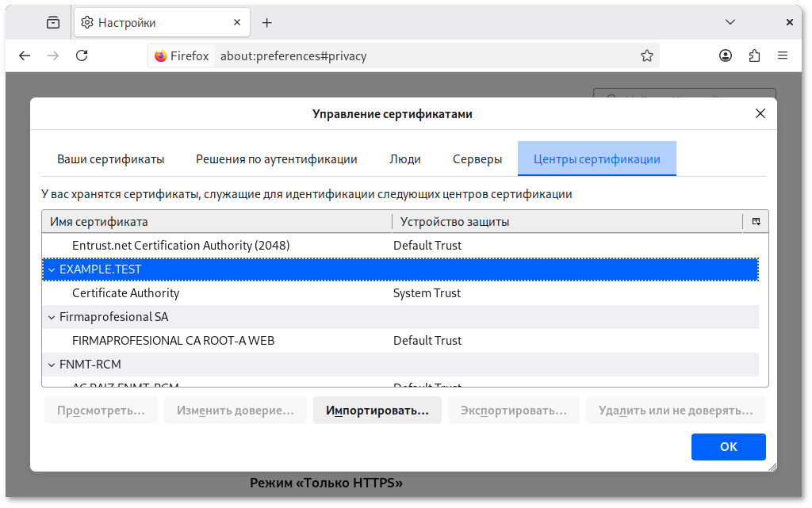
Task: Click the back navigation arrow
Action: coord(25,55)
